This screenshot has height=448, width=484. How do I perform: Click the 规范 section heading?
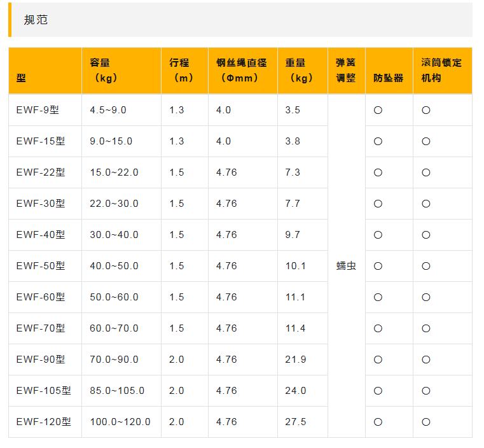click(36, 20)
